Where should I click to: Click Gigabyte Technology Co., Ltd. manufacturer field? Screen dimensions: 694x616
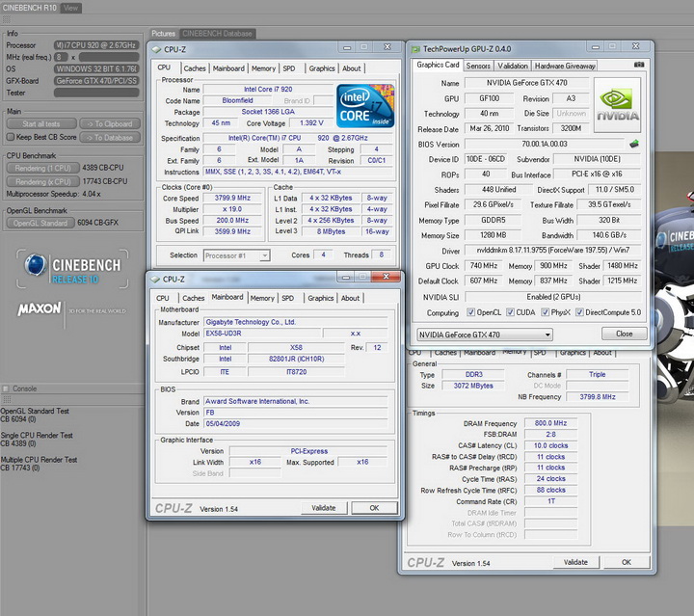296,322
